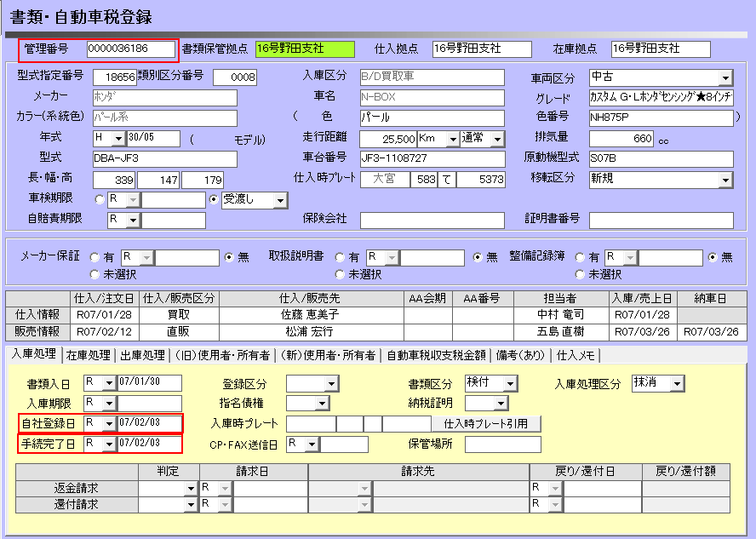Click the グレード field カスタム G・L
This screenshot has width=756, height=539.
tap(661, 98)
